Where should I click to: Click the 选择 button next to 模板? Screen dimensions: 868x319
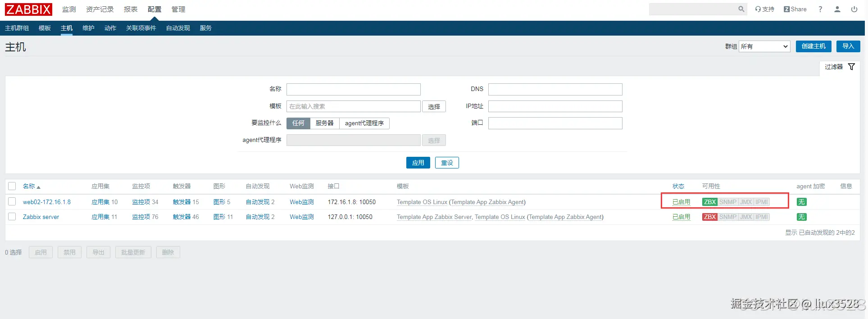(434, 106)
